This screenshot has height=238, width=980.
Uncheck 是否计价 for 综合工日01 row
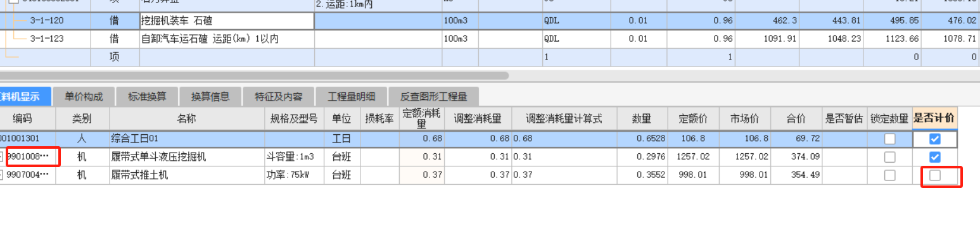pyautogui.click(x=934, y=139)
